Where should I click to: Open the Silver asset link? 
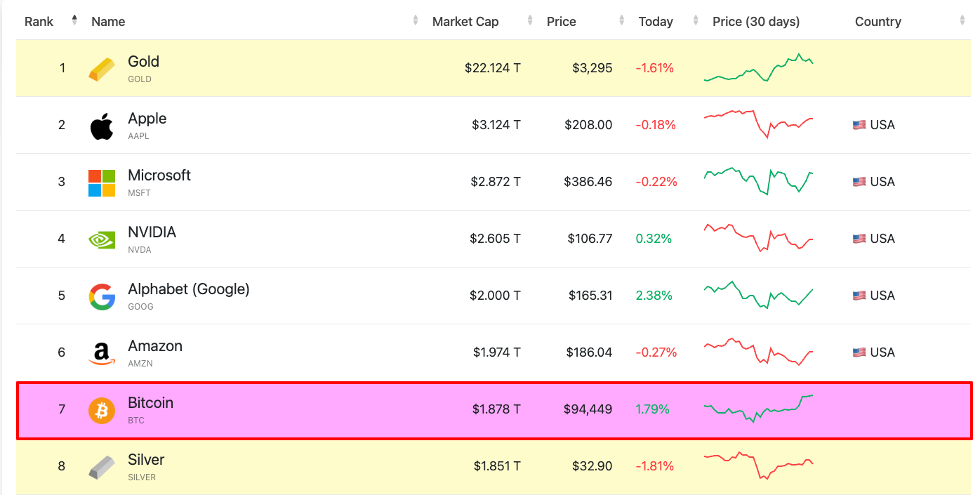tap(146, 460)
